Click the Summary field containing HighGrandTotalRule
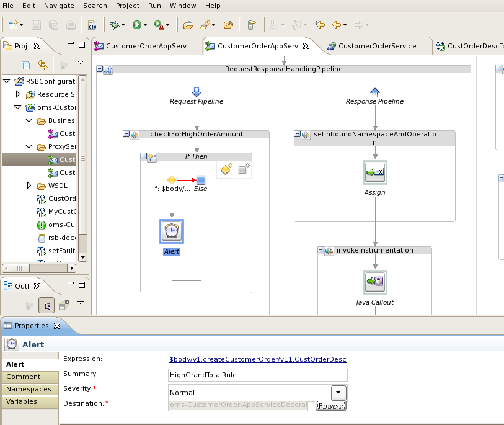 [257, 375]
